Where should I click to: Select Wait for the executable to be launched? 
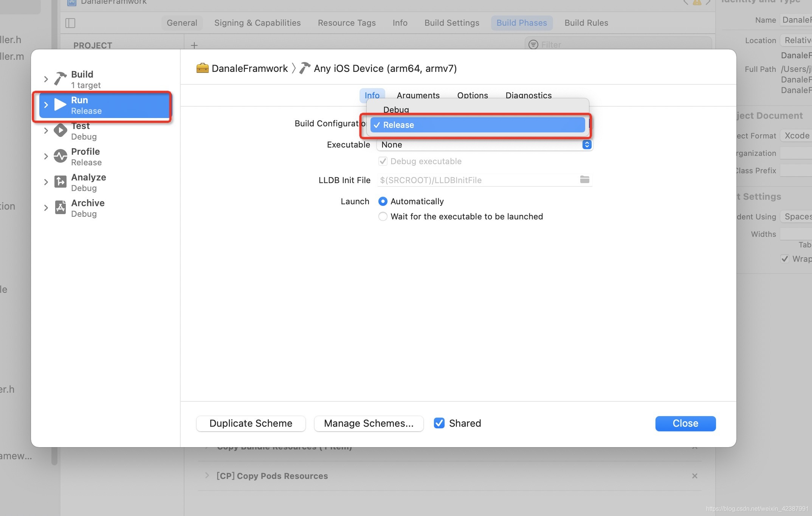click(383, 216)
